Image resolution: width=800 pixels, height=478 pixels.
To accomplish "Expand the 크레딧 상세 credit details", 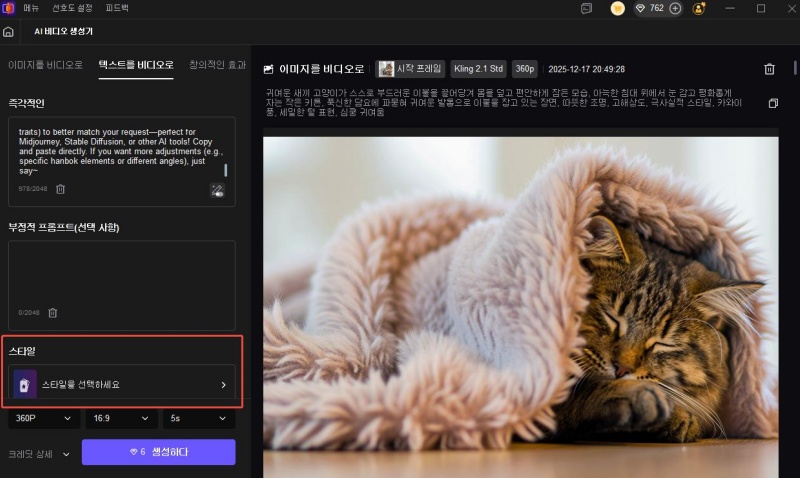I will coord(40,453).
